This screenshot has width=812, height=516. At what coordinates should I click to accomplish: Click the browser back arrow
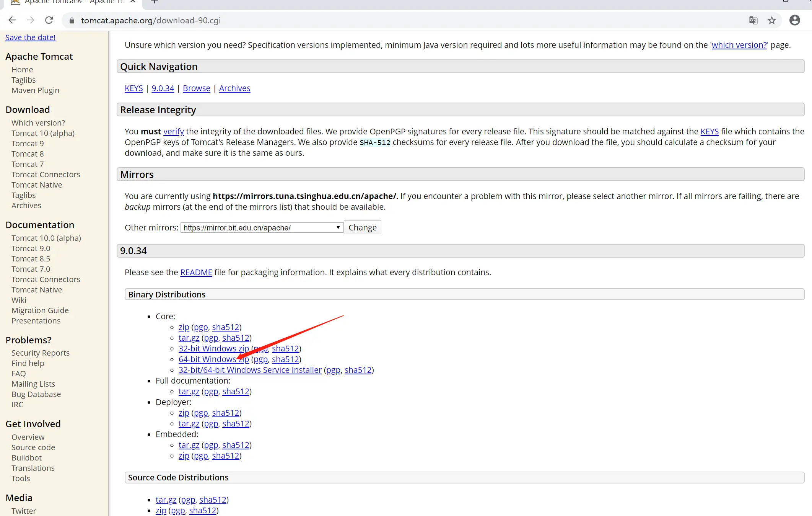(x=12, y=20)
